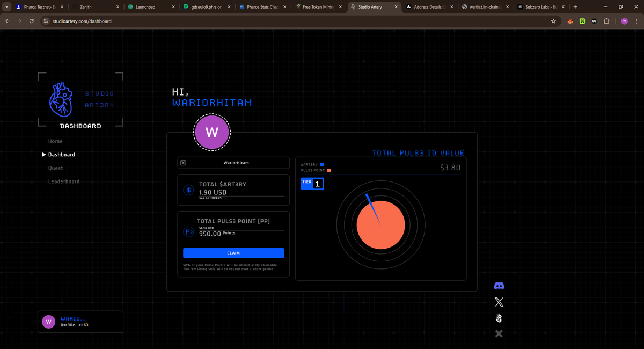
Task: Close the Zenith tab
Action: 118,7
